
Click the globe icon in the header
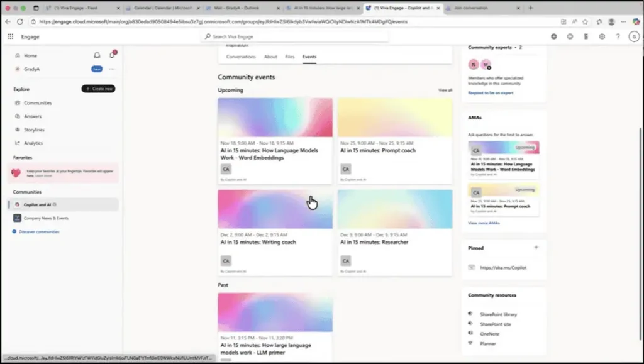554,36
